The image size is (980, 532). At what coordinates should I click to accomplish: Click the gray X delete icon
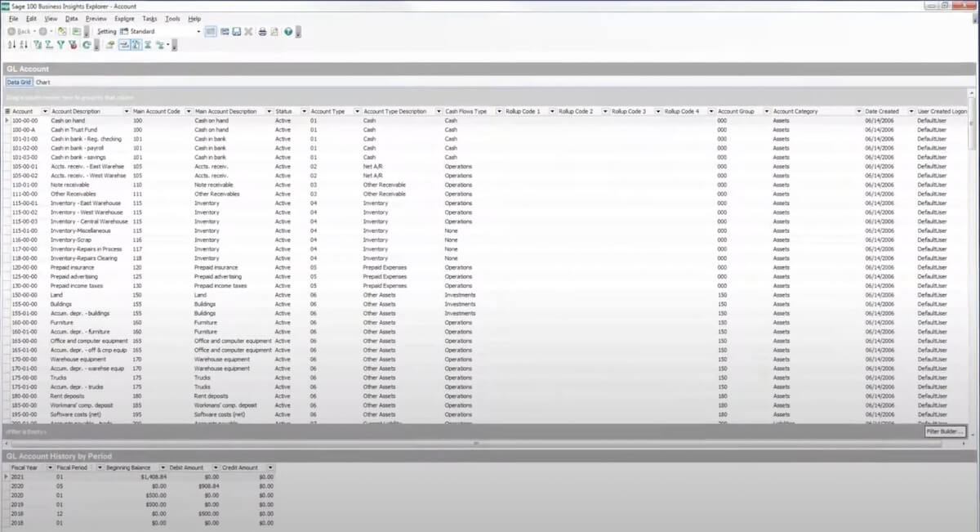247,31
